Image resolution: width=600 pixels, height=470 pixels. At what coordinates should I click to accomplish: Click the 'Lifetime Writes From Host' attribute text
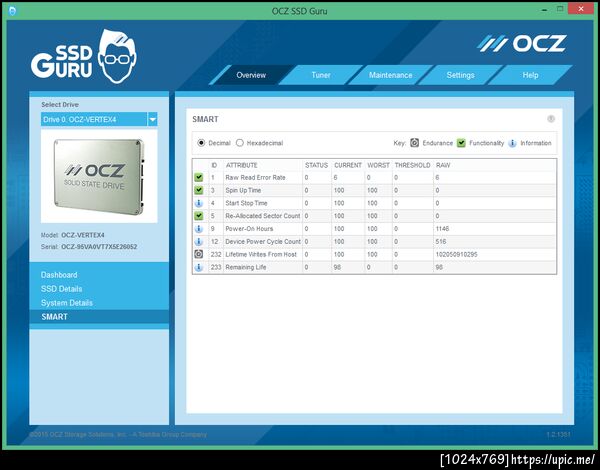click(261, 255)
